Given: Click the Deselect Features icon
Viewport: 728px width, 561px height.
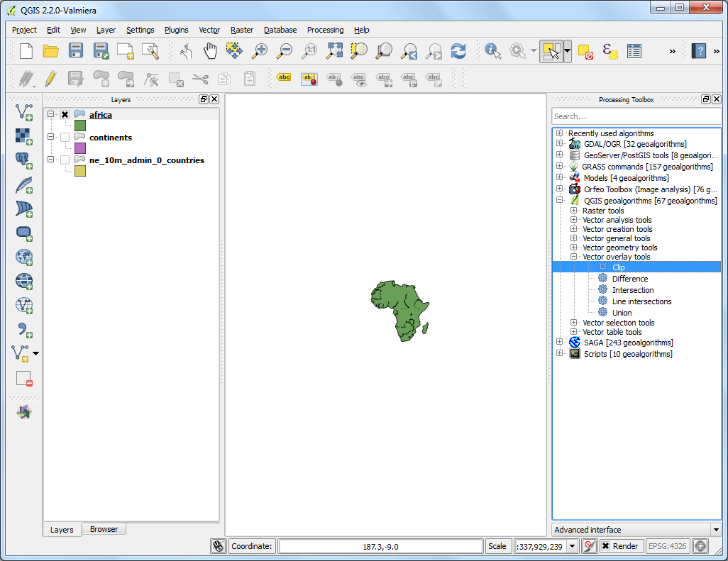Looking at the screenshot, I should coord(585,51).
